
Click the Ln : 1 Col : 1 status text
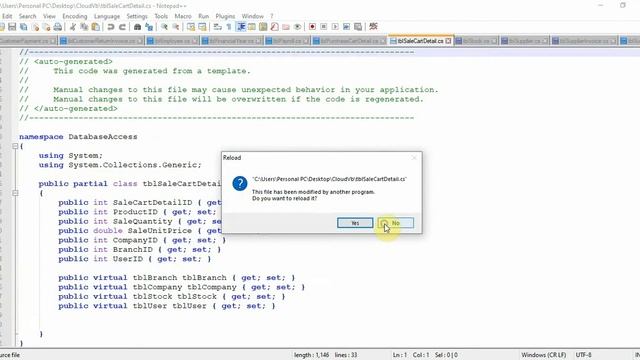tap(410, 355)
